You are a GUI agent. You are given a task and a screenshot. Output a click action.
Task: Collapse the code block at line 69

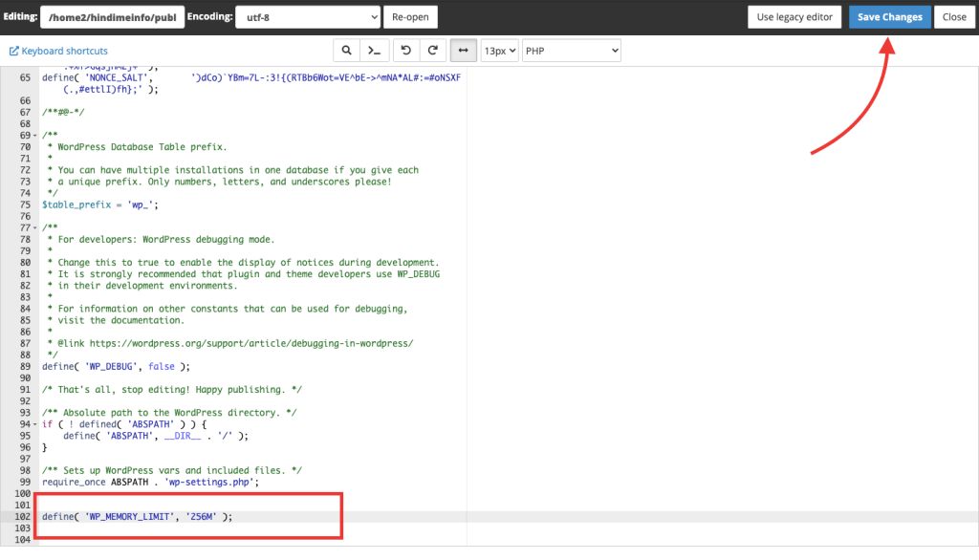[x=33, y=135]
